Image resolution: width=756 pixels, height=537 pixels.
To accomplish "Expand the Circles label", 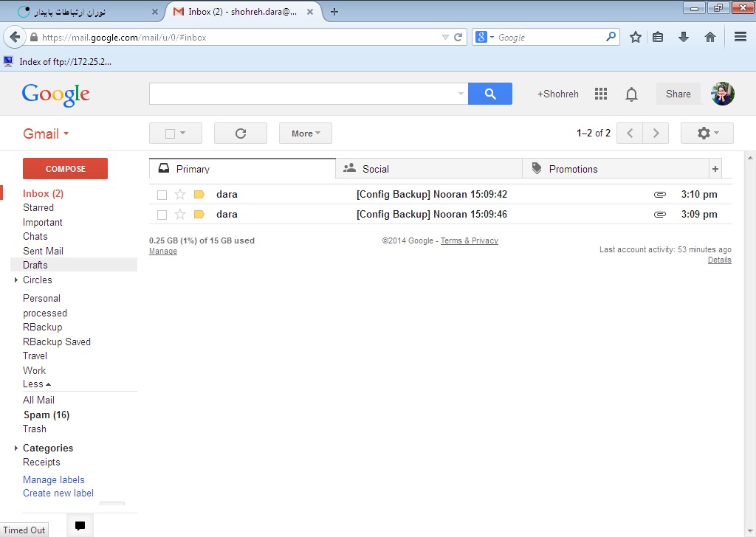I will pos(16,280).
